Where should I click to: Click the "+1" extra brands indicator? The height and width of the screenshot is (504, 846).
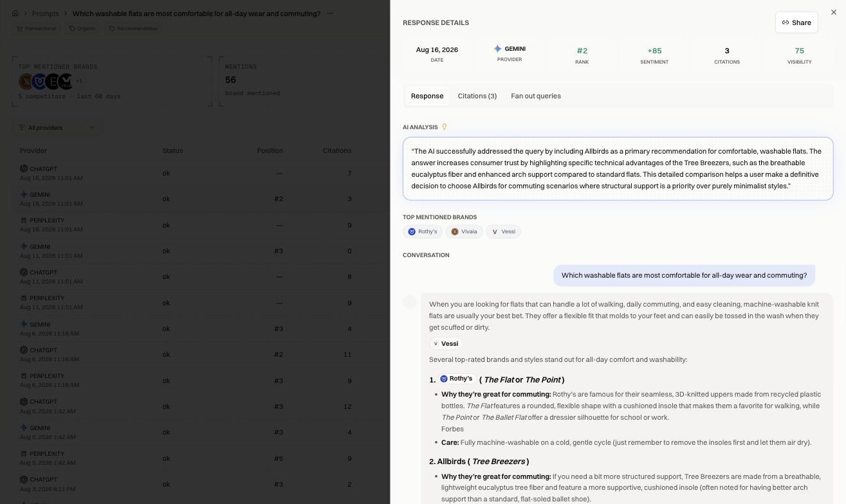(79, 82)
